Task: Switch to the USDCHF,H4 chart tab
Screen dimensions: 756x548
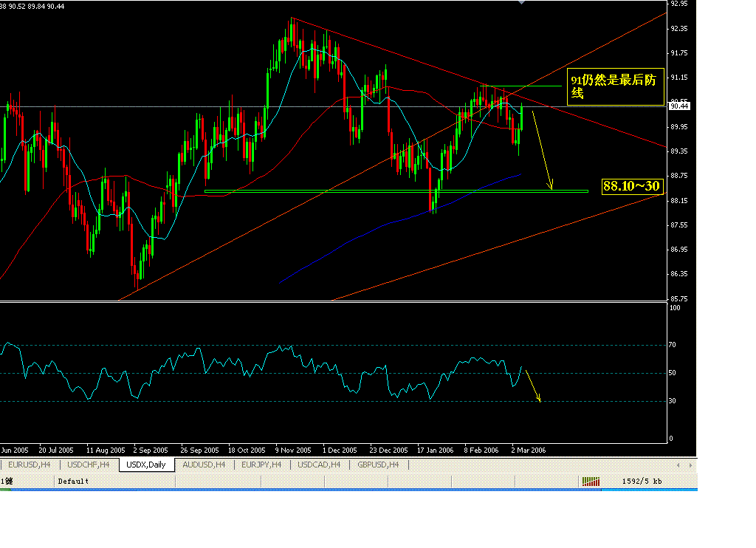Action: (89, 465)
